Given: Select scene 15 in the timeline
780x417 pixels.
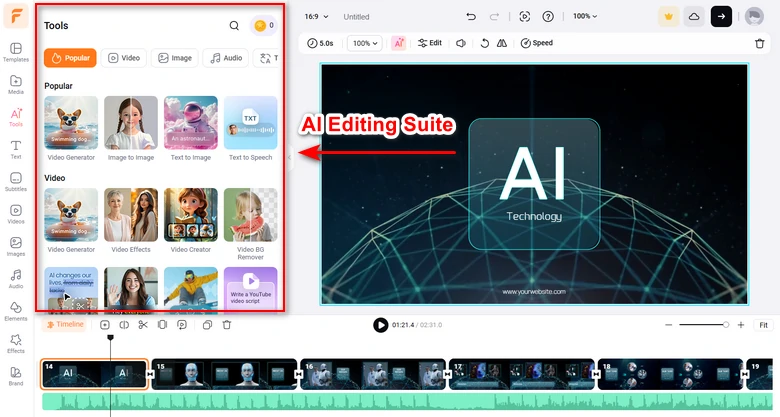Looking at the screenshot, I should point(224,374).
